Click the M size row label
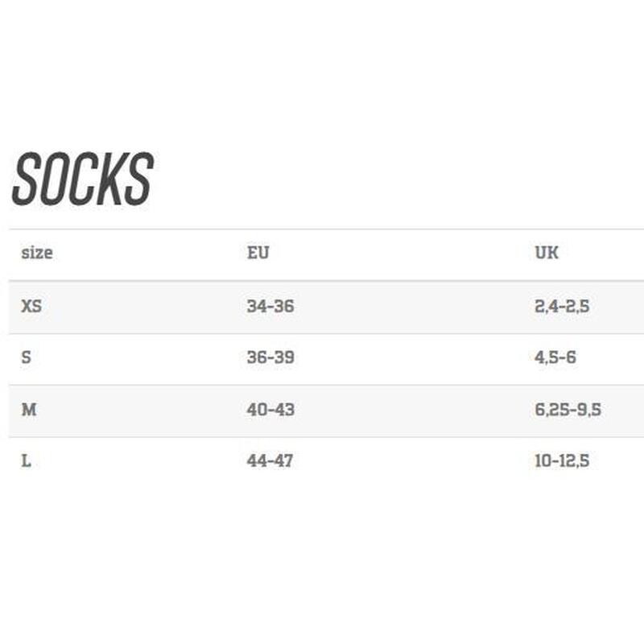The width and height of the screenshot is (644, 644). pos(29,410)
